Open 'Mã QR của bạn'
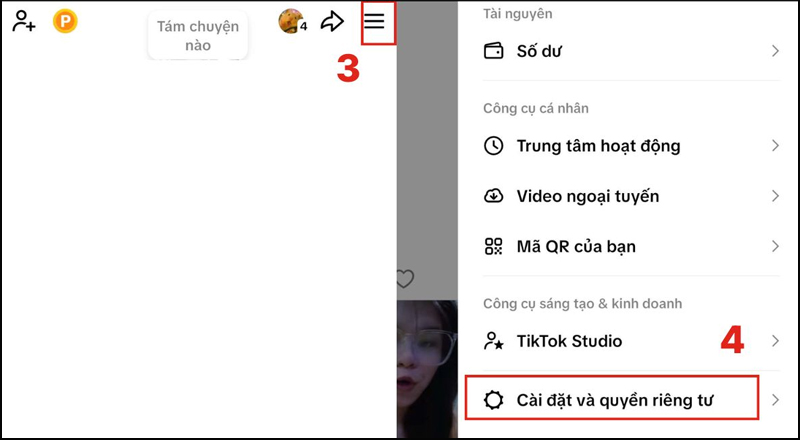This screenshot has width=800, height=440. (x=632, y=247)
